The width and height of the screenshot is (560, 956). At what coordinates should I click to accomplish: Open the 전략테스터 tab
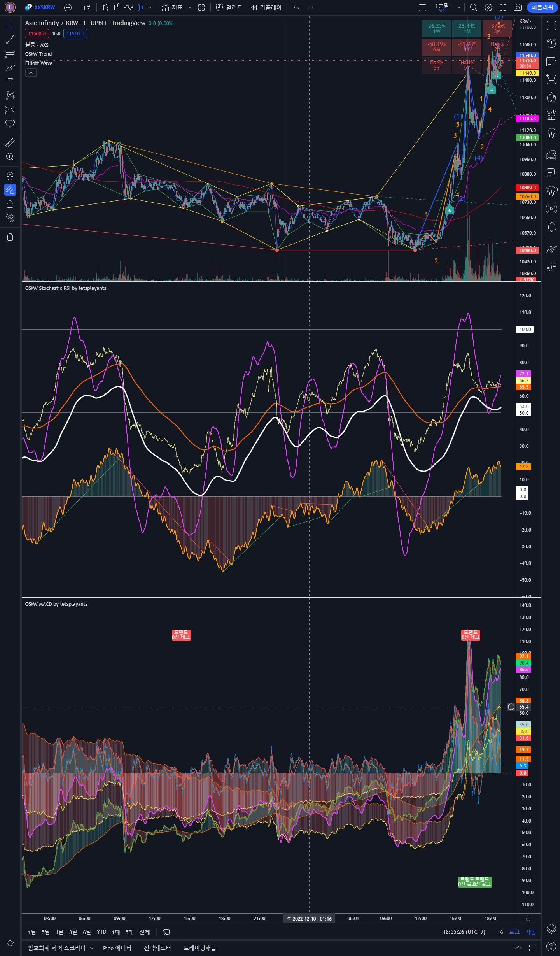tap(157, 948)
